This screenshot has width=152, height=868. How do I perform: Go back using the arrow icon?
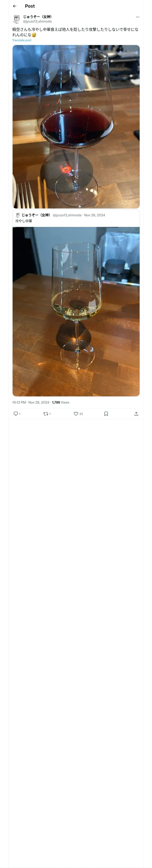tap(14, 6)
